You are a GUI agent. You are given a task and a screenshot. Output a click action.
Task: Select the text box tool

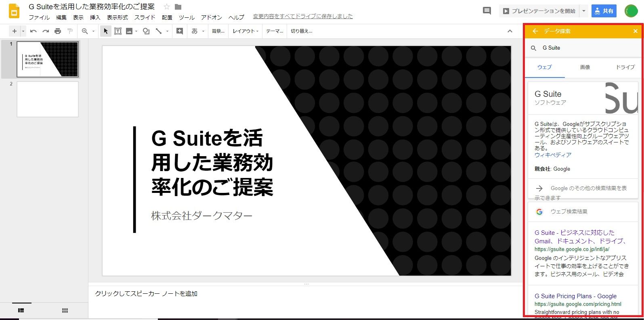coord(117,31)
